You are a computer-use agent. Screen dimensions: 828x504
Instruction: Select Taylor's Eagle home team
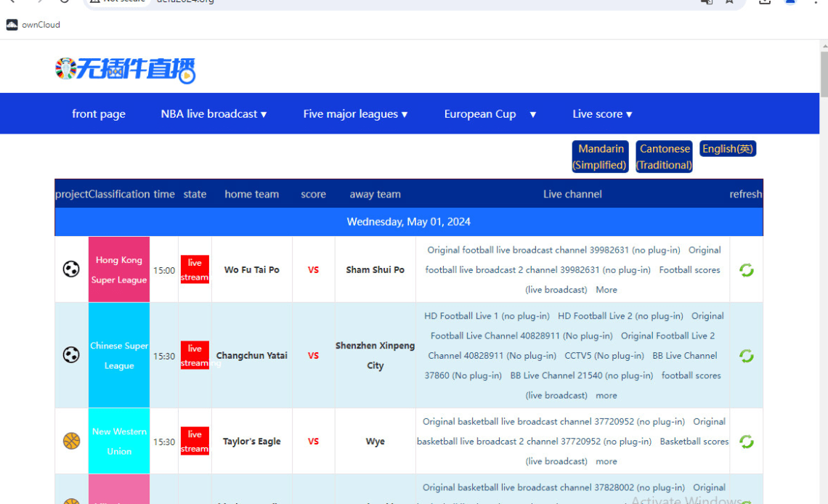click(x=252, y=442)
